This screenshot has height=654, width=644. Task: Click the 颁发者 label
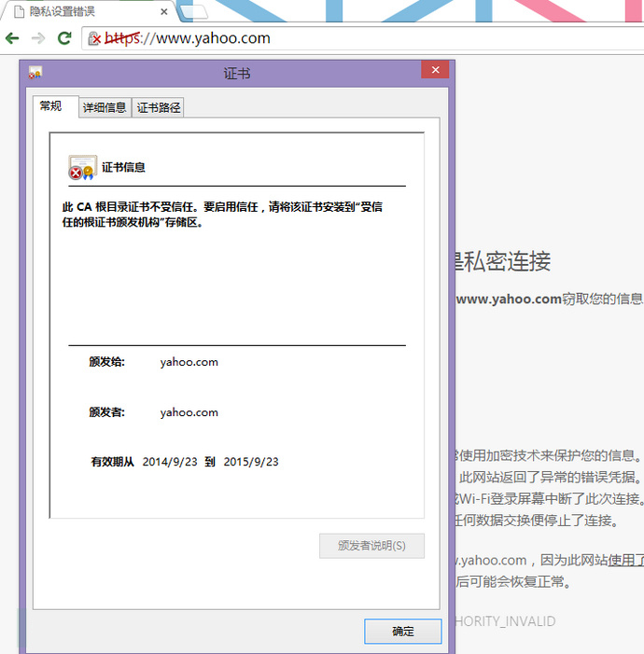pyautogui.click(x=106, y=412)
